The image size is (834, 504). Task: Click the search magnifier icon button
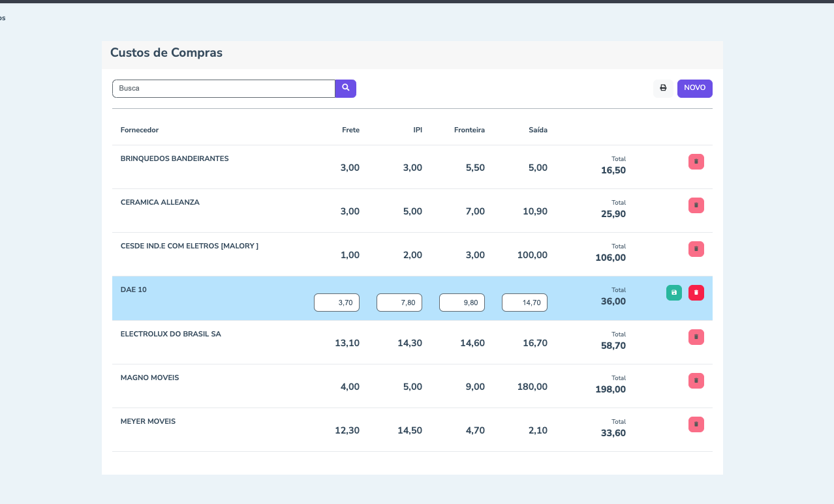345,88
